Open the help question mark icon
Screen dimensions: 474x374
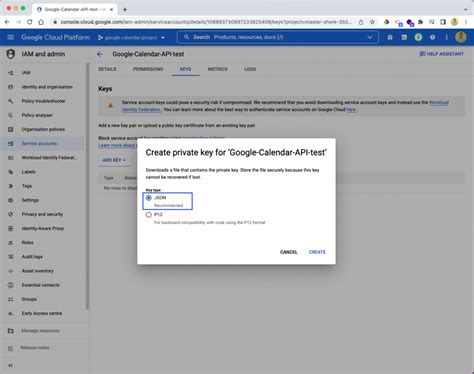[x=432, y=37]
